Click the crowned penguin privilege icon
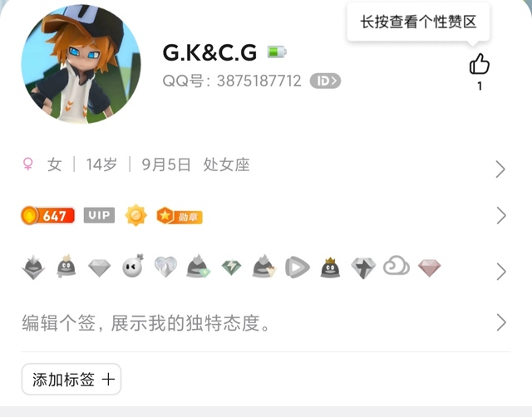Viewport: 532px width, 417px height. coord(330,267)
